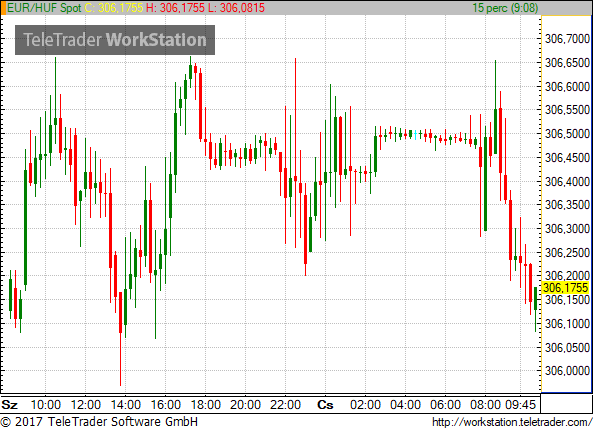Select the 04:00 time axis label

(x=405, y=405)
